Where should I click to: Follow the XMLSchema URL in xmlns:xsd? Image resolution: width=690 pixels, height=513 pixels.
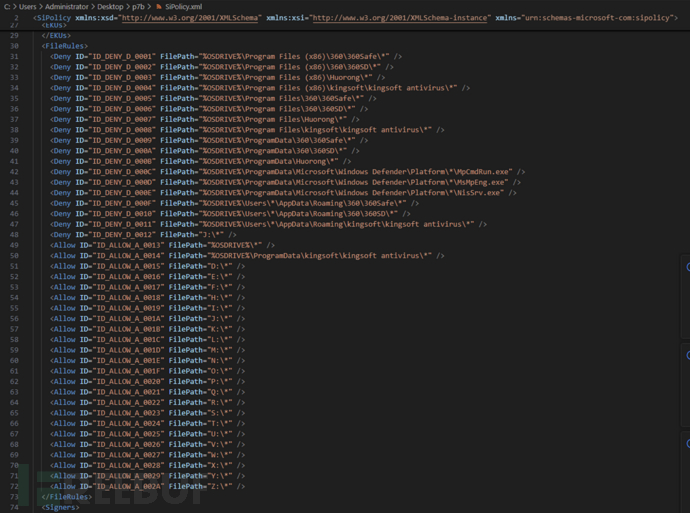pos(190,18)
